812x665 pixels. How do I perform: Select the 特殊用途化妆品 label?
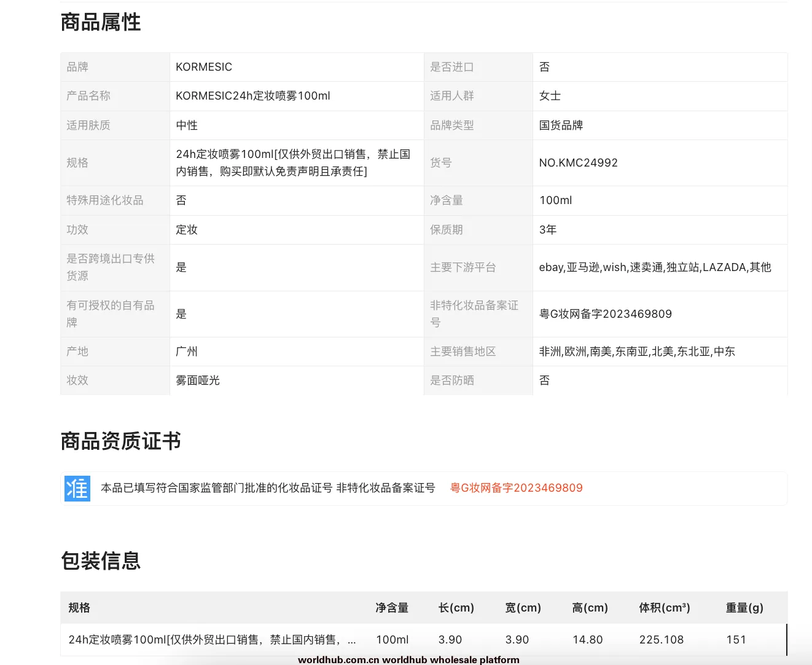105,200
